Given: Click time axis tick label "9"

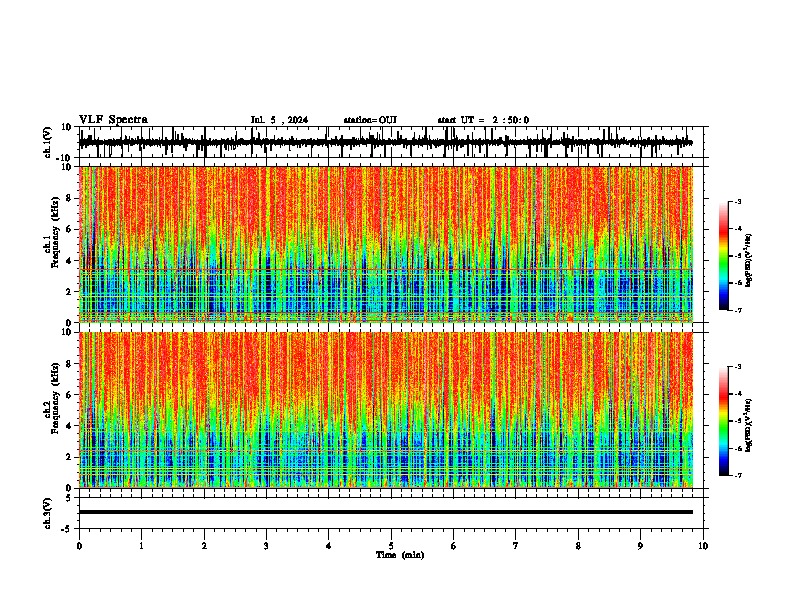Looking at the screenshot, I should pyautogui.click(x=640, y=546).
